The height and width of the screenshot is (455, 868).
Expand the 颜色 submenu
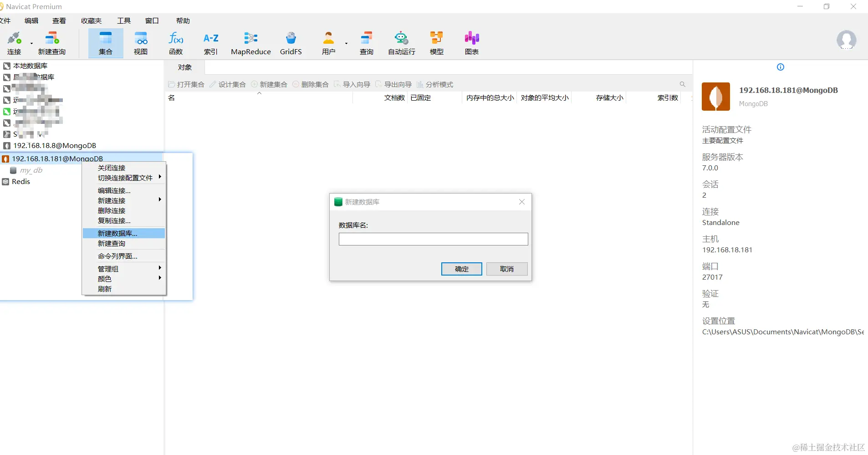[x=124, y=279]
